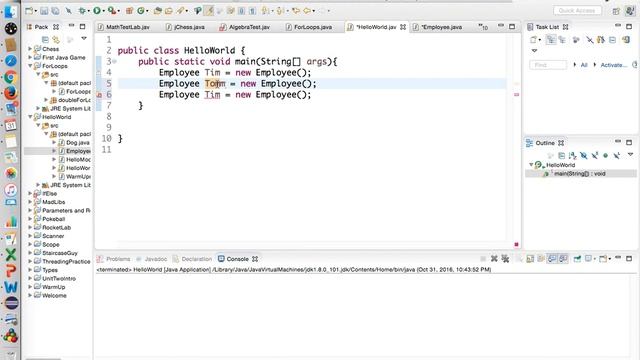Click the Activate... link in Task List
The image size is (640, 360).
613,65
